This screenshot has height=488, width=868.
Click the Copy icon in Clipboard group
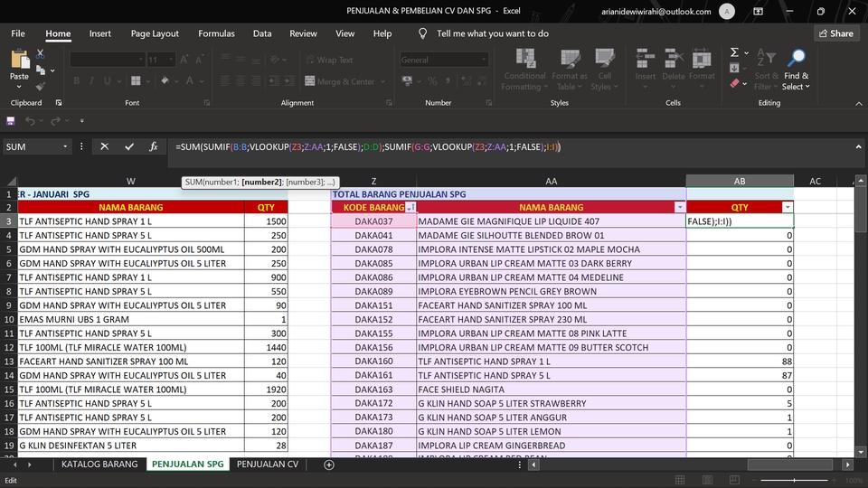coord(41,70)
